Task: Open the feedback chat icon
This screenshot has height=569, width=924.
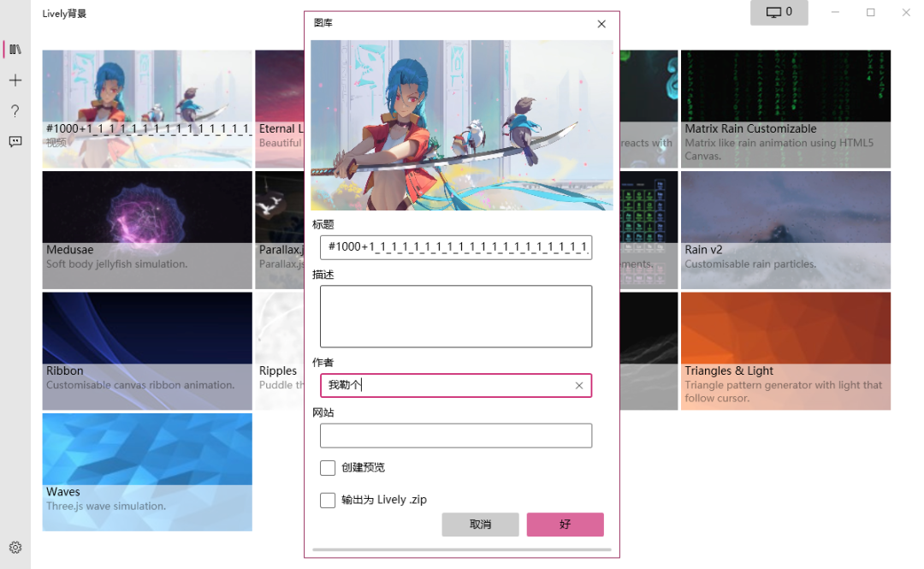Action: 15,141
